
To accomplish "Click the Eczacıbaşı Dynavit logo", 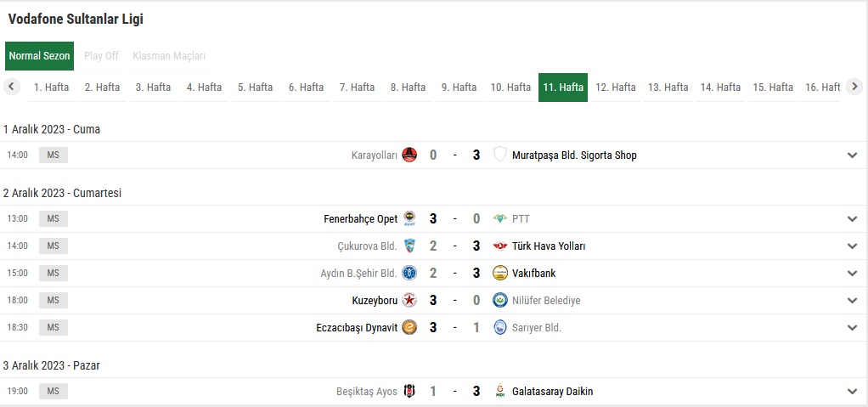I will pyautogui.click(x=409, y=327).
